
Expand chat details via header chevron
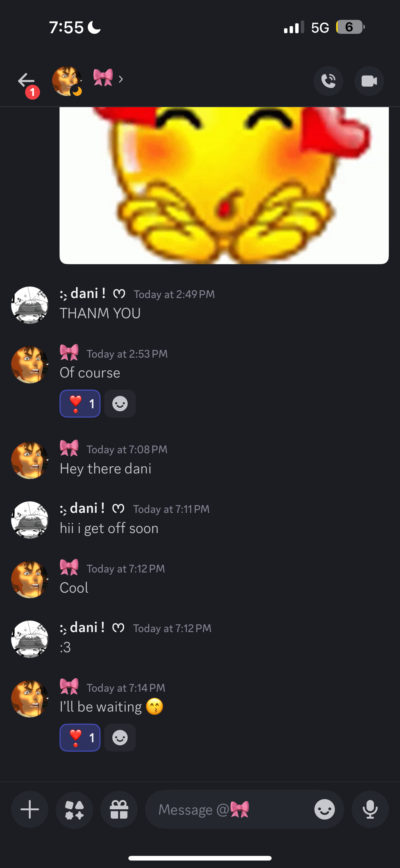(x=121, y=79)
